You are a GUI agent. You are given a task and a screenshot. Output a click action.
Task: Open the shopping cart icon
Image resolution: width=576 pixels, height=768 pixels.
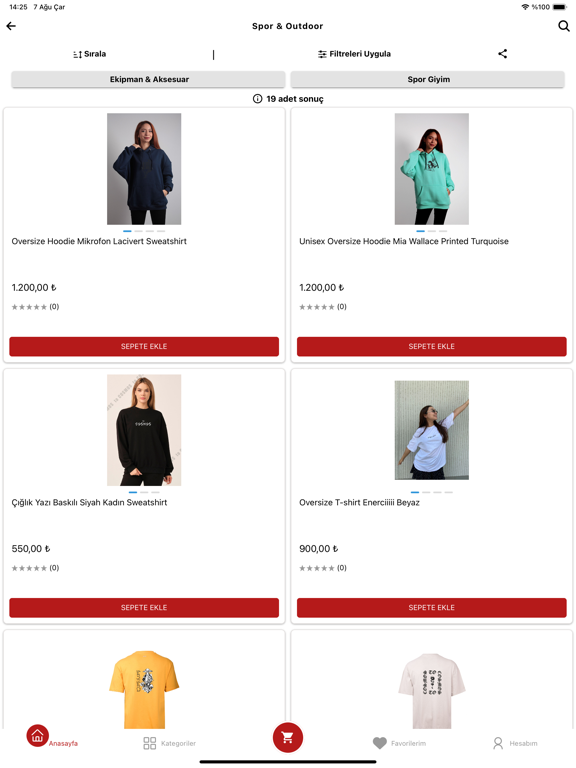288,737
